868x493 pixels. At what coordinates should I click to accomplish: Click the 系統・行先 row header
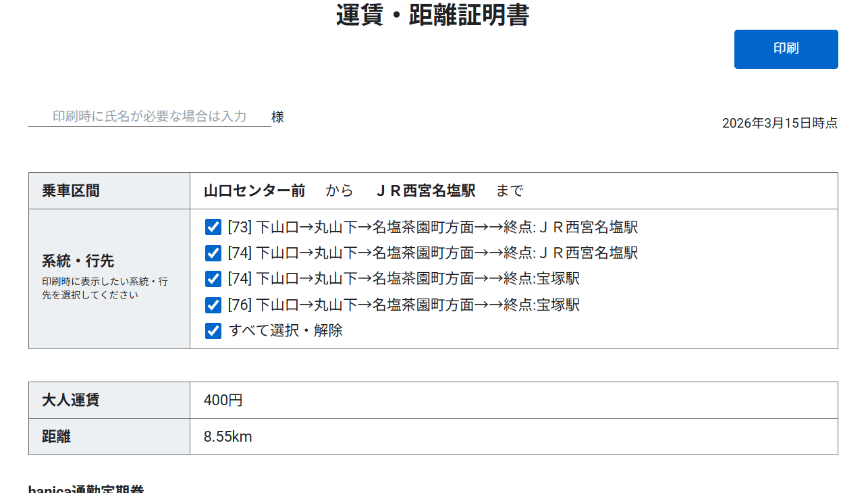click(x=78, y=261)
